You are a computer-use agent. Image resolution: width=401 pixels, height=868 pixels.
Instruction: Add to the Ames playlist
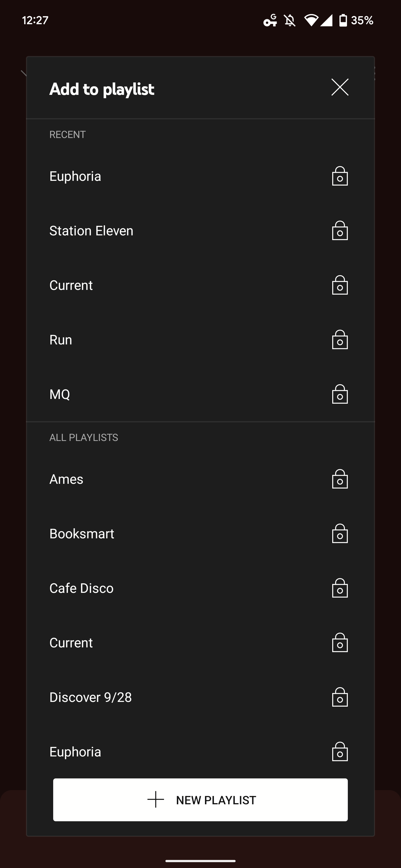point(67,479)
